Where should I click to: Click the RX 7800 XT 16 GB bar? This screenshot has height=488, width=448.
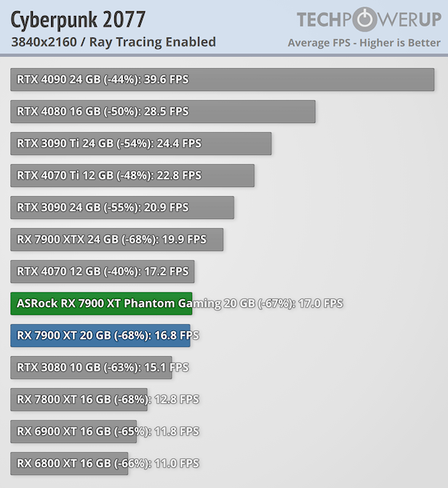coord(78,400)
